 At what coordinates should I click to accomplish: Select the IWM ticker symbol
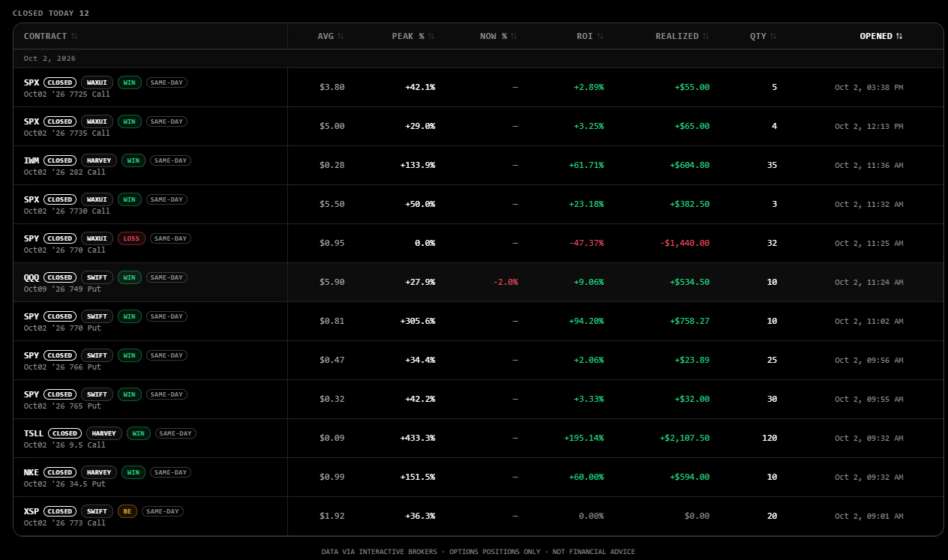coord(31,160)
